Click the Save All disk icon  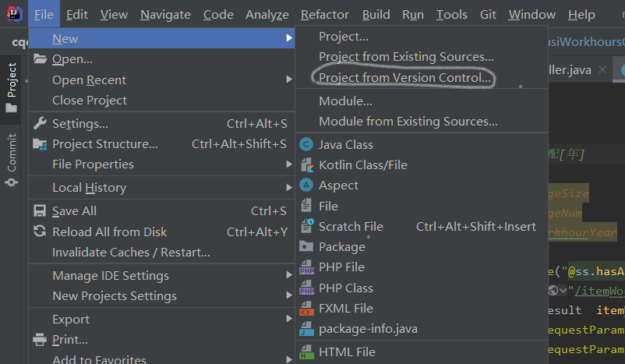pos(39,210)
